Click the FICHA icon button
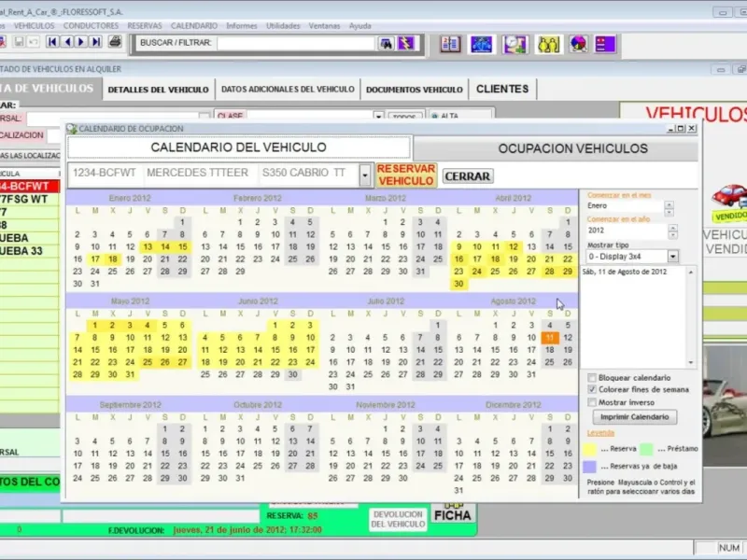 pyautogui.click(x=453, y=513)
